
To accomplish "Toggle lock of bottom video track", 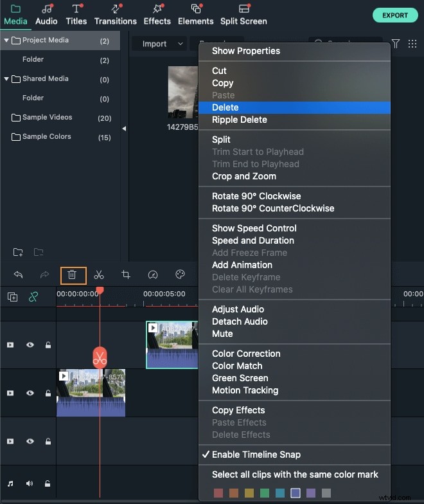I will 48,441.
